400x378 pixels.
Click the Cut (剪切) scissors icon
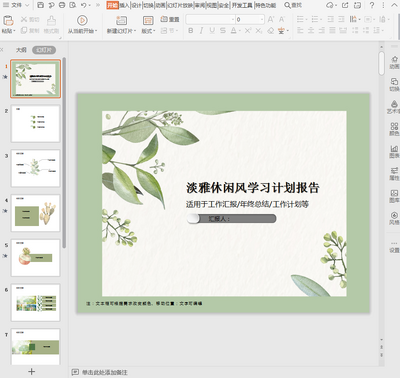pyautogui.click(x=24, y=20)
